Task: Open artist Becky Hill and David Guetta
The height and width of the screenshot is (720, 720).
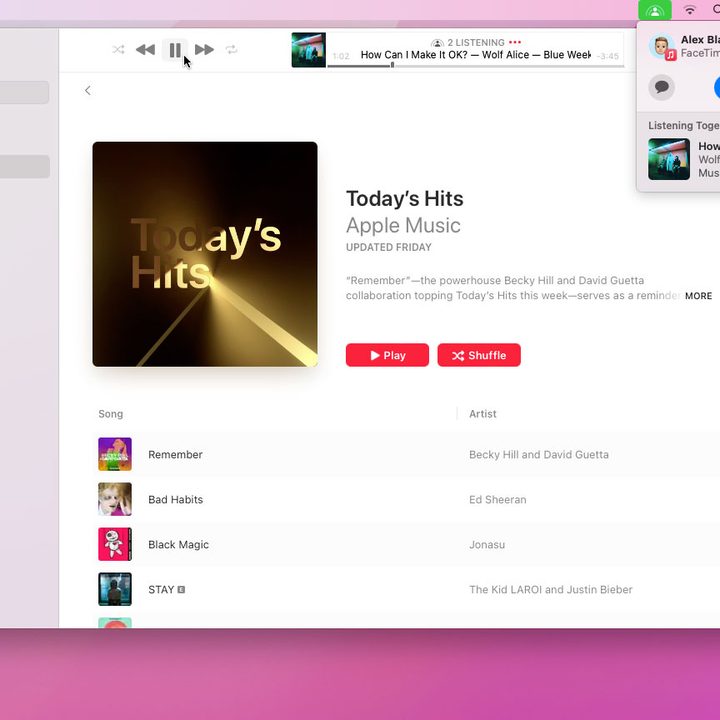Action: point(539,455)
